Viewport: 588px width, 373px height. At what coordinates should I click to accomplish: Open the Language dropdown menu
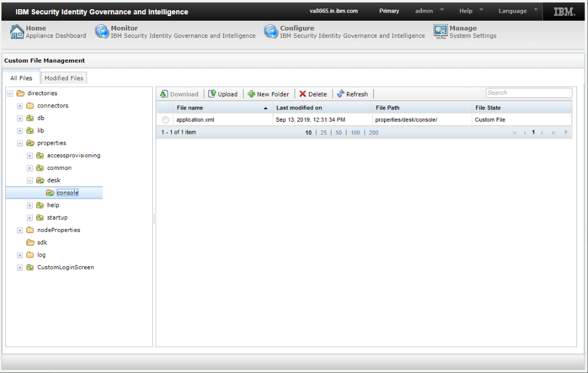tap(518, 11)
